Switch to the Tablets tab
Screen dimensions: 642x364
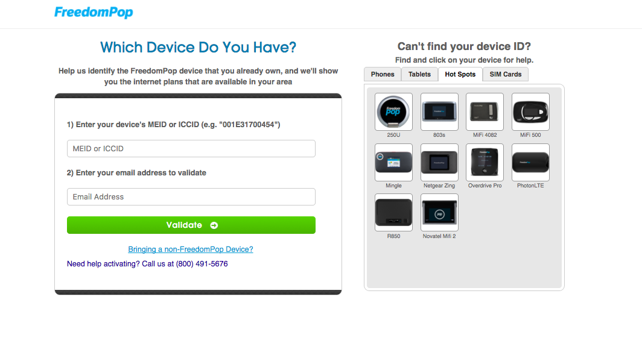click(x=420, y=75)
